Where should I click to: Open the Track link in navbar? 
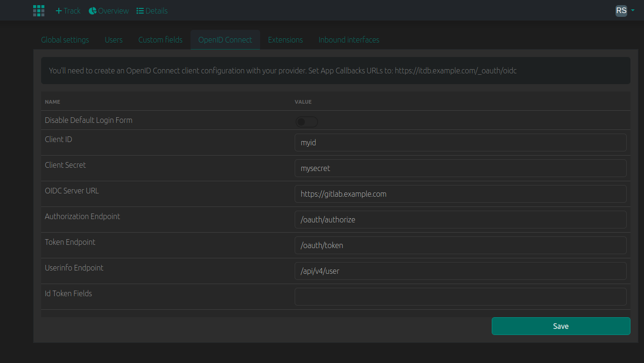point(68,11)
